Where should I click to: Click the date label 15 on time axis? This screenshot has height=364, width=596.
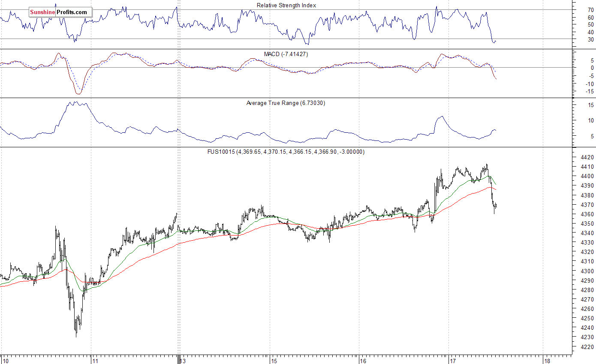coord(274,361)
